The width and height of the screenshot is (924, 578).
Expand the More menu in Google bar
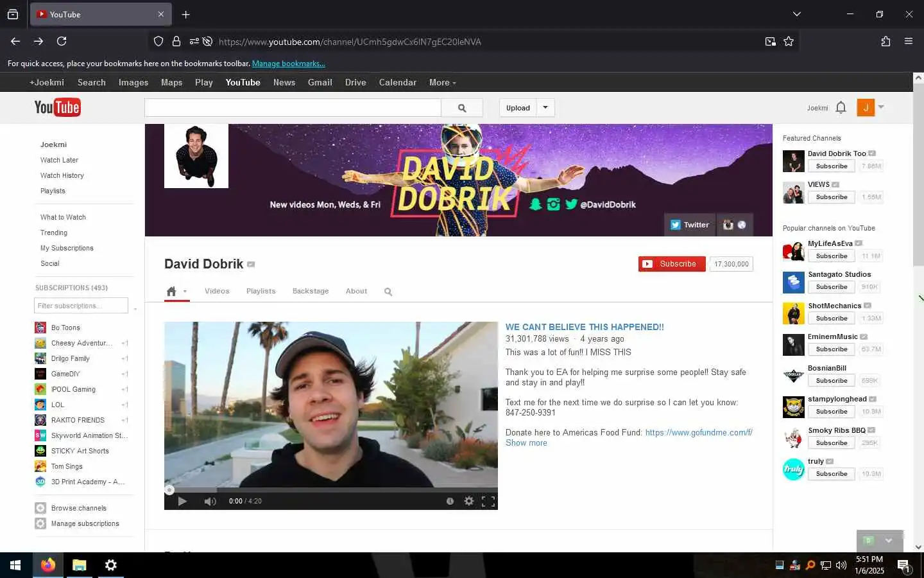coord(443,82)
